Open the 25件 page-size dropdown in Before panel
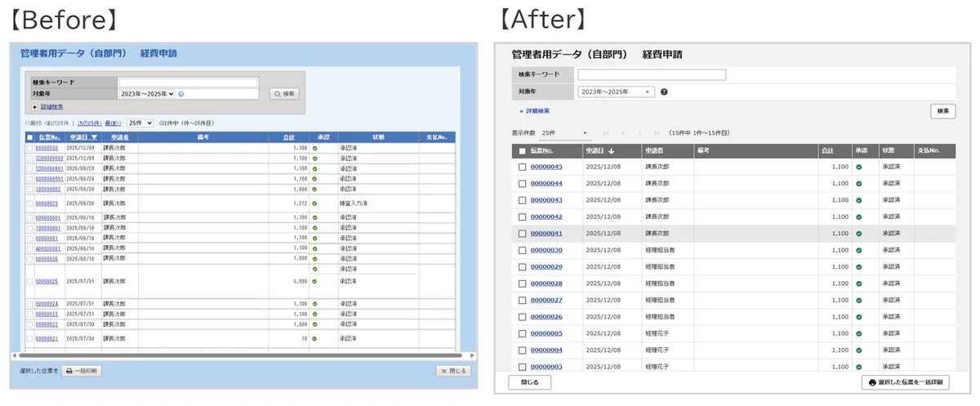 pos(139,123)
